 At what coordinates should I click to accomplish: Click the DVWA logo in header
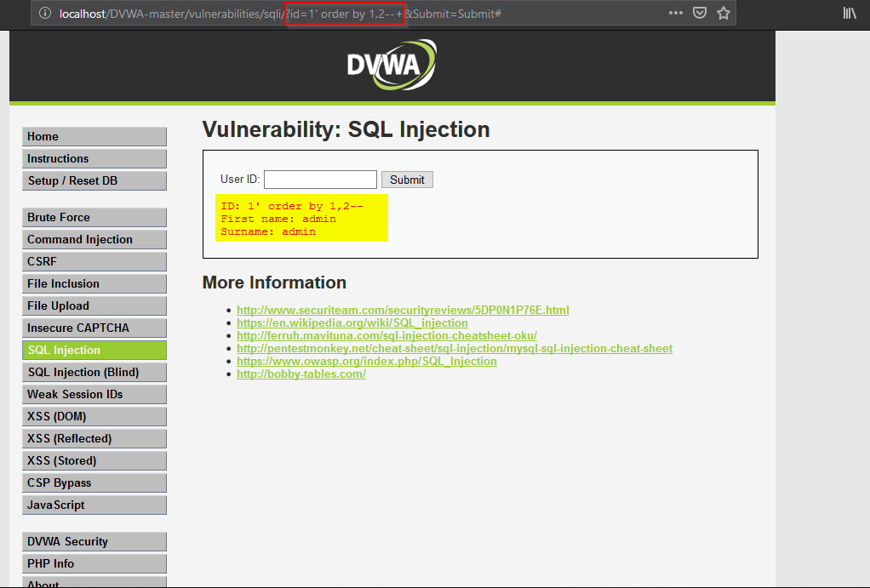click(x=392, y=65)
